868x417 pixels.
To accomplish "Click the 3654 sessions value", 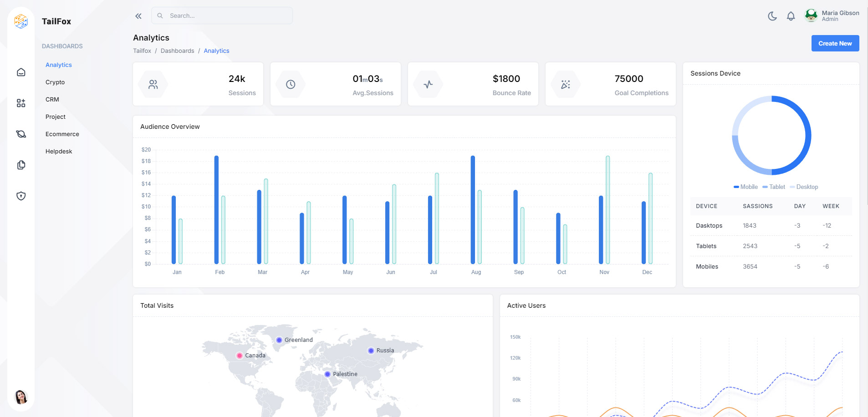I will click(x=750, y=267).
